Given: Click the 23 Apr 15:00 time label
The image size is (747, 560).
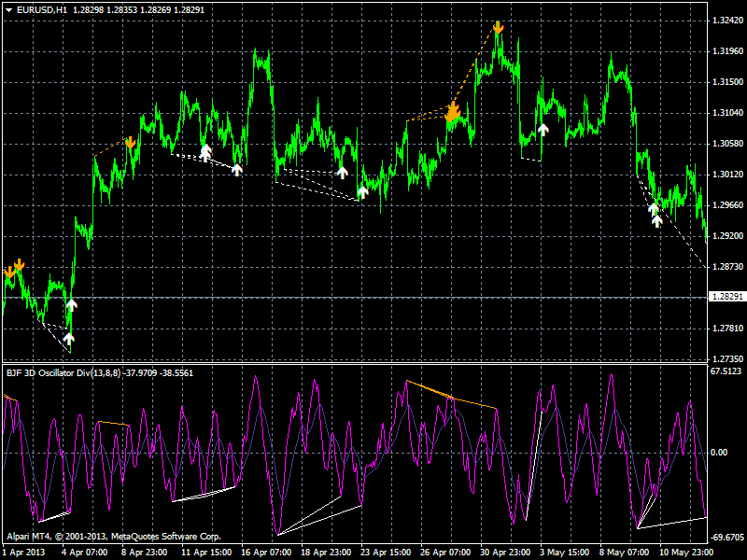Looking at the screenshot, I should point(386,553).
